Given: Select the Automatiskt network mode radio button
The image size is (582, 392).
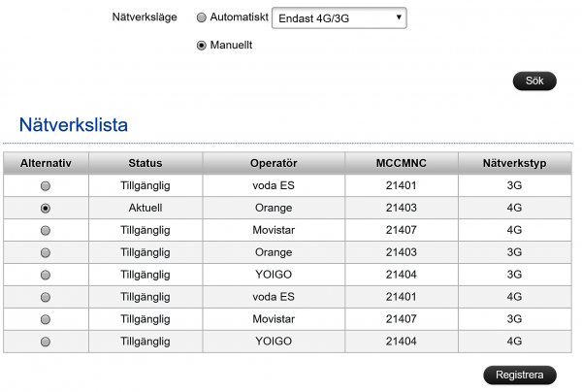Looking at the screenshot, I should coord(202,17).
